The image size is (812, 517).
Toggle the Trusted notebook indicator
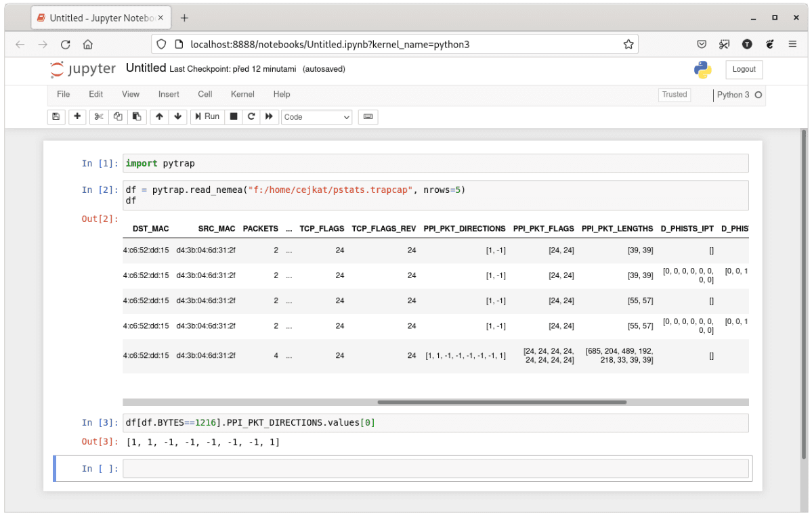point(674,95)
